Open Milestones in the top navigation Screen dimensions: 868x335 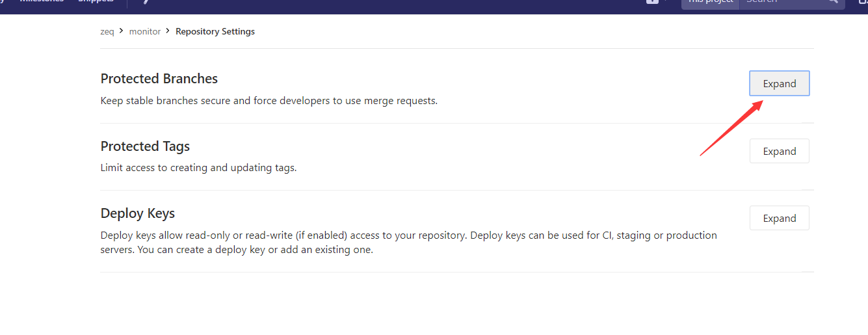pyautogui.click(x=42, y=2)
